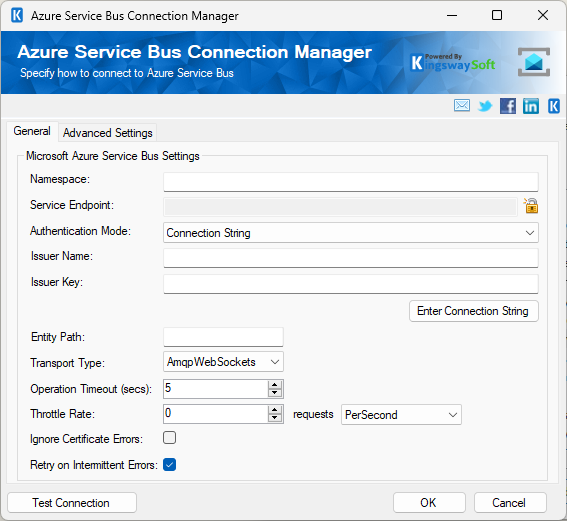Click the title bar K application icon
This screenshot has height=521, width=567.
[17, 16]
